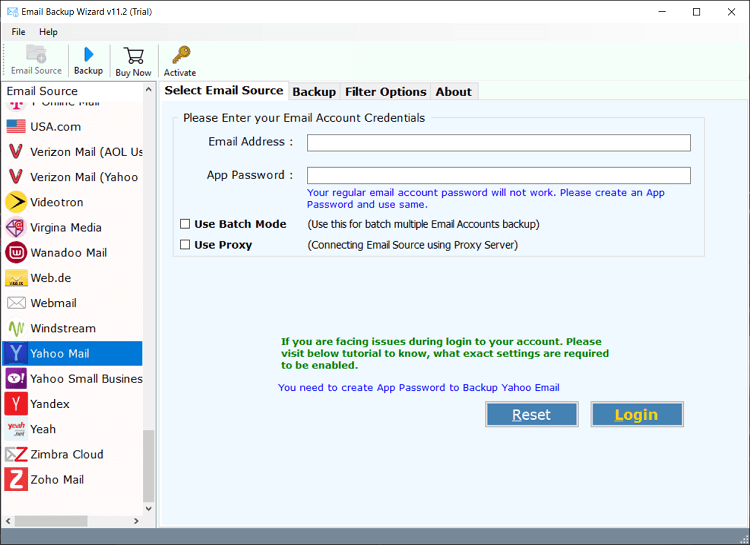Switch to the Select Email Source tab

point(224,90)
